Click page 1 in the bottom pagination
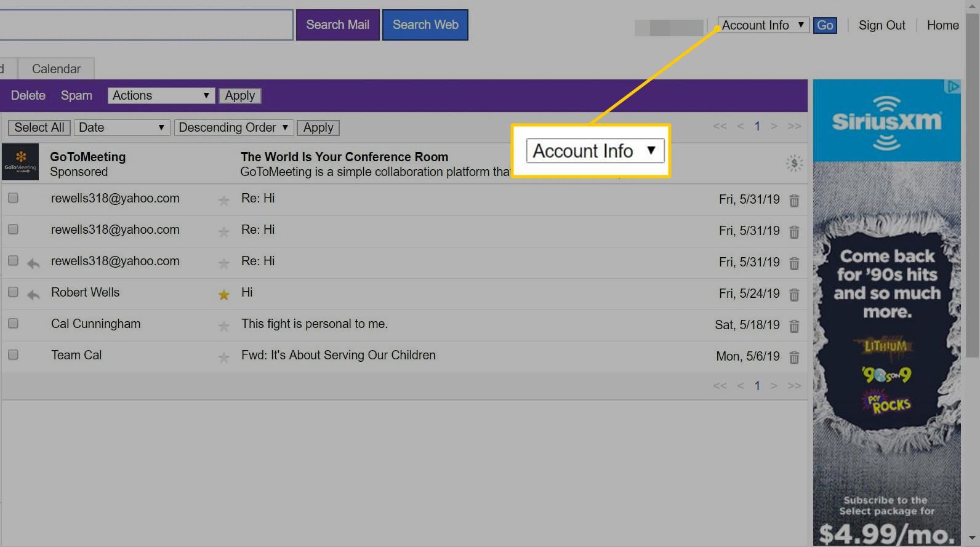 [757, 386]
